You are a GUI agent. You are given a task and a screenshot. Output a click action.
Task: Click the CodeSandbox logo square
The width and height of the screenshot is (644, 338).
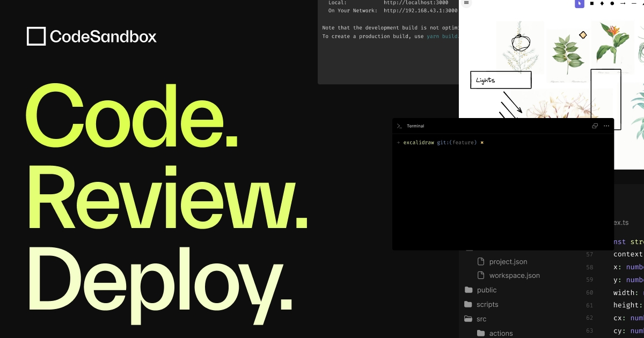click(x=36, y=36)
